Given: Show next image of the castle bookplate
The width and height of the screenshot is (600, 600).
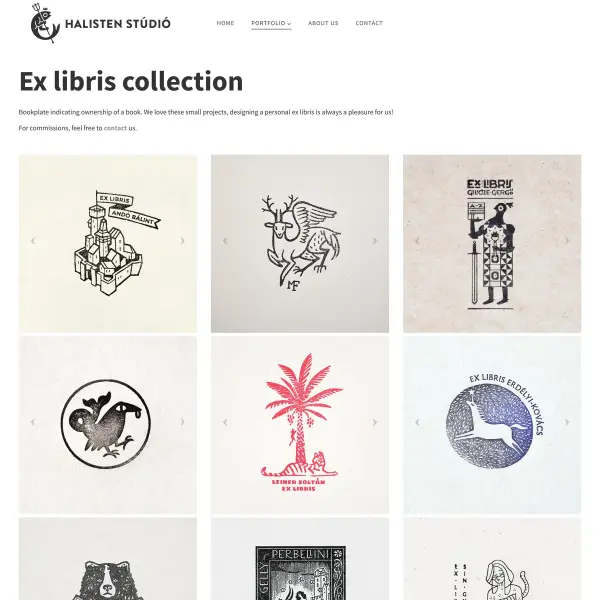Looking at the screenshot, I should tap(183, 241).
